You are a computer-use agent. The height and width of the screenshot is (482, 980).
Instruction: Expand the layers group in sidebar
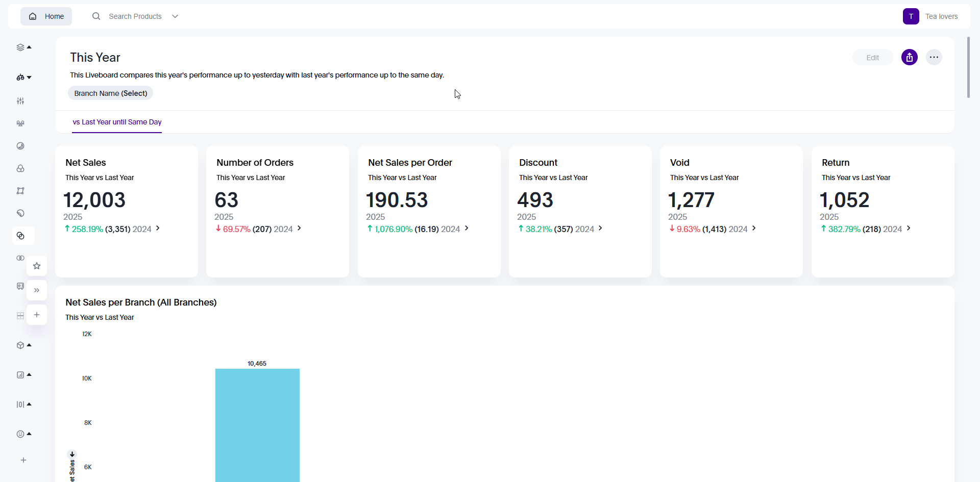[23, 47]
